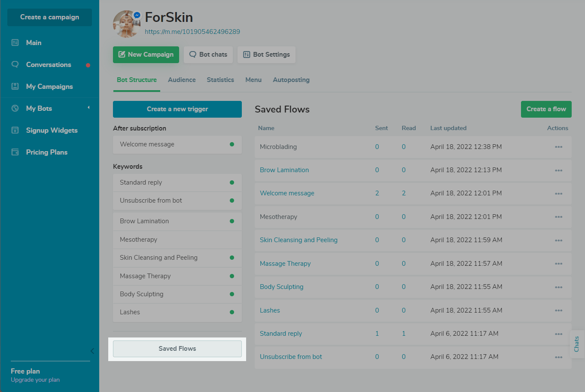Click the Create a flow button
Image resolution: width=585 pixels, height=392 pixels.
pyautogui.click(x=546, y=109)
